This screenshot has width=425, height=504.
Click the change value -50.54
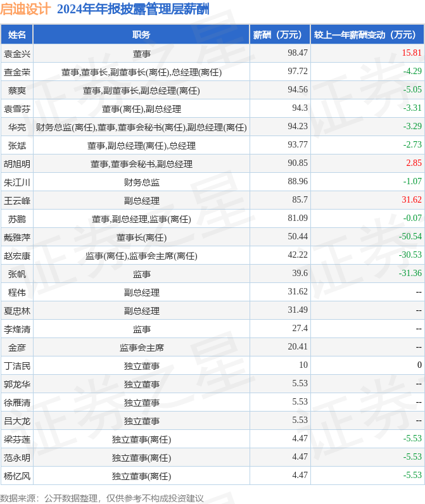pyautogui.click(x=410, y=236)
